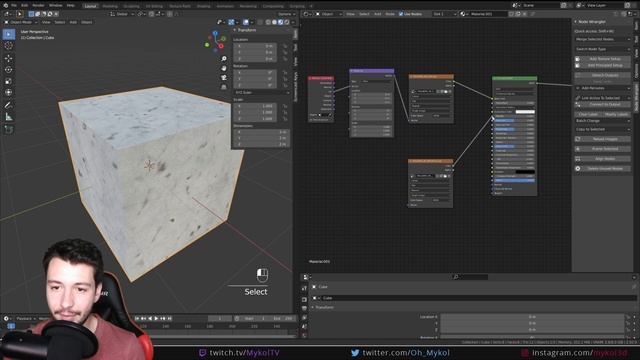
Task: Switch to solid viewport shading
Action: click(x=274, y=22)
